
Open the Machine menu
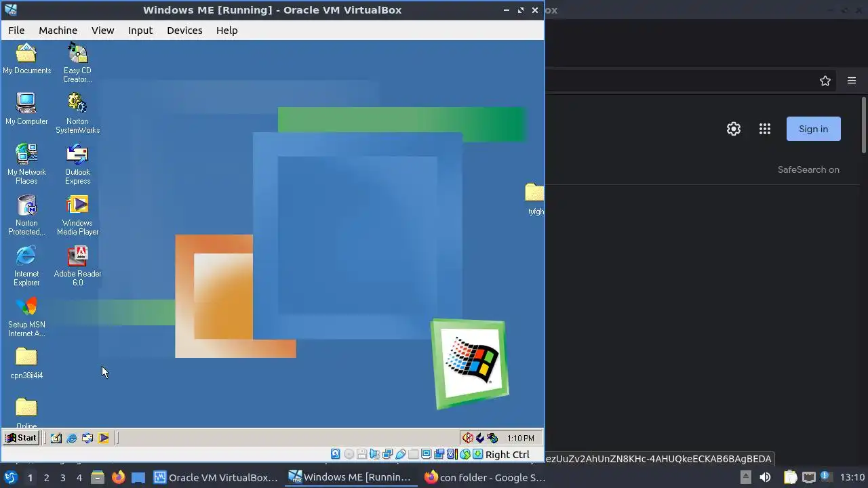click(x=58, y=30)
